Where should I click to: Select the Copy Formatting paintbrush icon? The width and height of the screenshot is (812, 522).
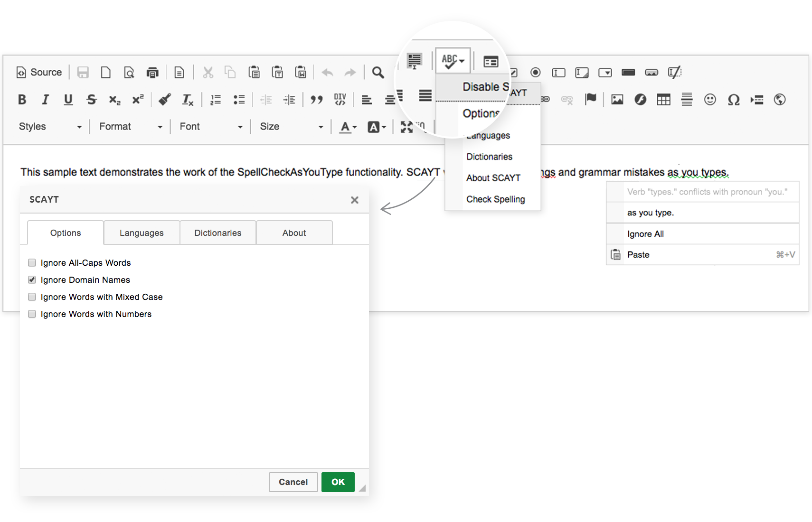pos(165,100)
